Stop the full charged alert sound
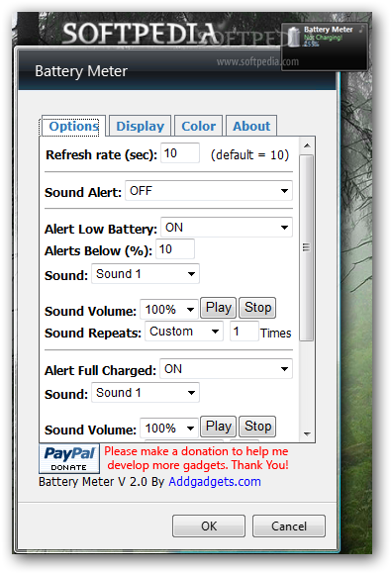The image size is (392, 574). (257, 427)
